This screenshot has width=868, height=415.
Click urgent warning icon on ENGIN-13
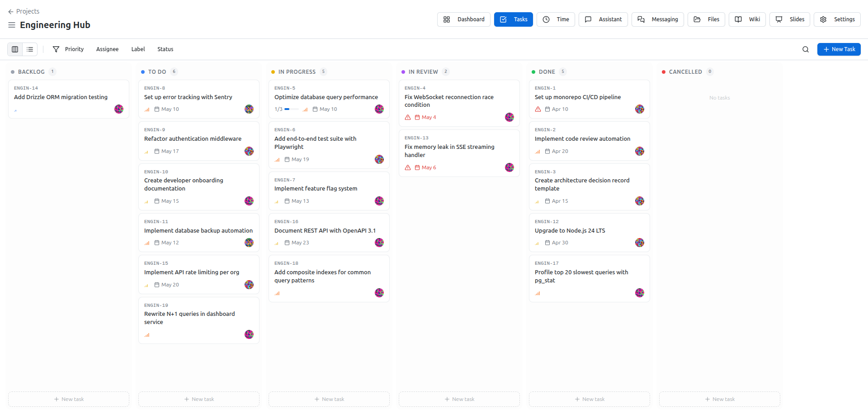click(408, 167)
